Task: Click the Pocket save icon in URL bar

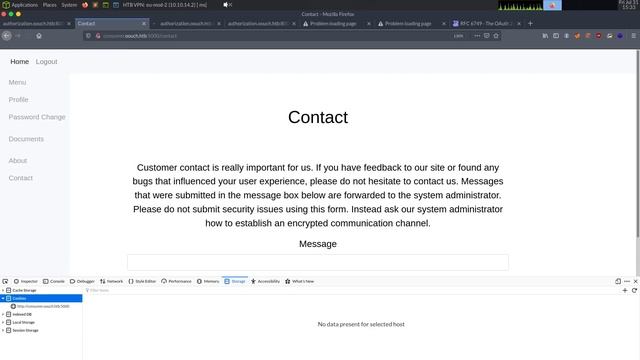Action: [487, 36]
